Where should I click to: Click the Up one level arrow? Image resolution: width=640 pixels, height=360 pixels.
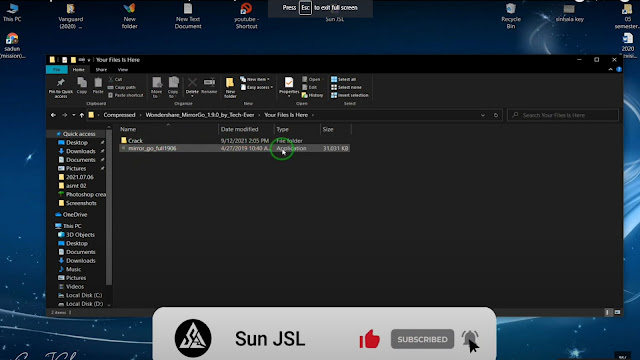(82, 115)
